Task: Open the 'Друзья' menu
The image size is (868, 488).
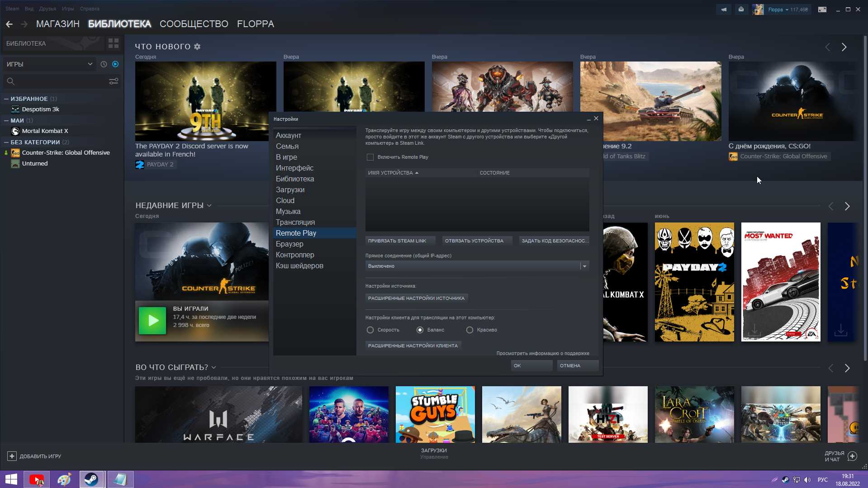Action: (x=47, y=9)
